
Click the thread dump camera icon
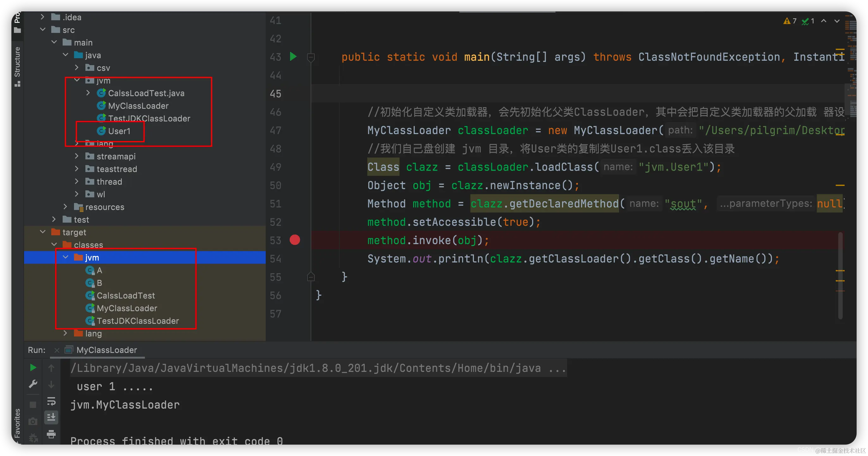[x=33, y=421]
